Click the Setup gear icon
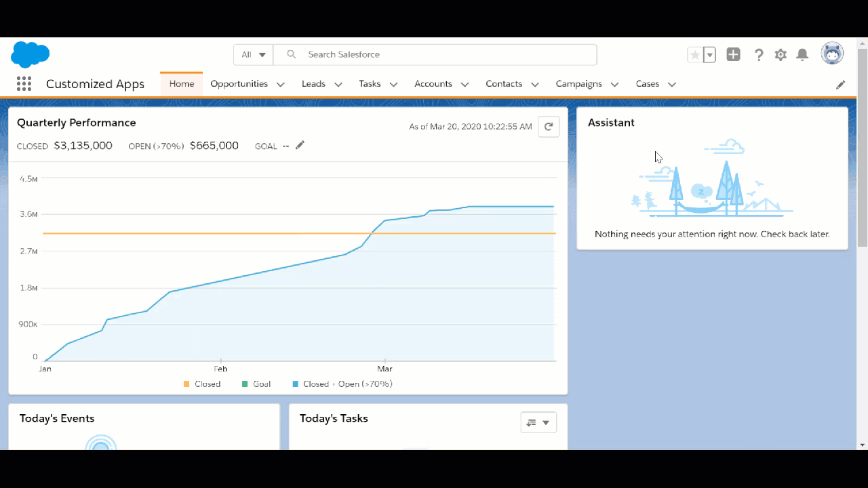The height and width of the screenshot is (488, 868). coord(781,54)
